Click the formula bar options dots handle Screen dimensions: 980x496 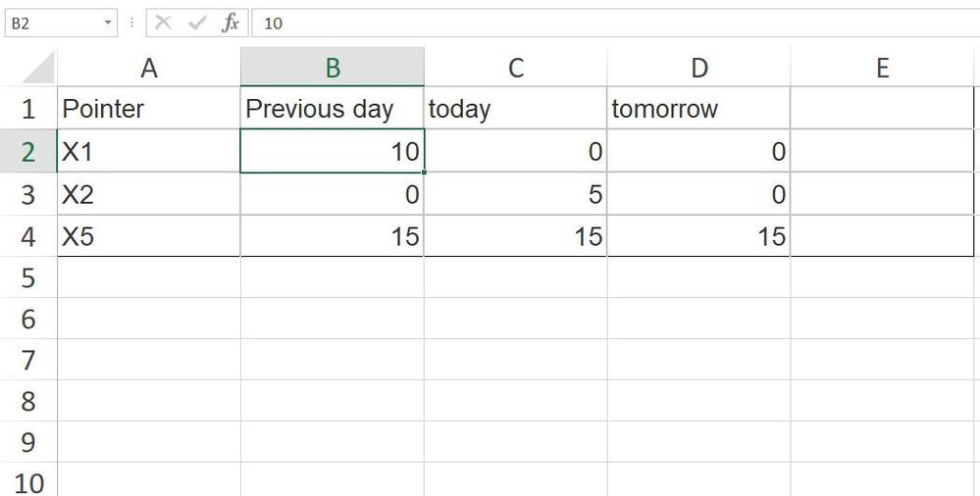point(132,24)
